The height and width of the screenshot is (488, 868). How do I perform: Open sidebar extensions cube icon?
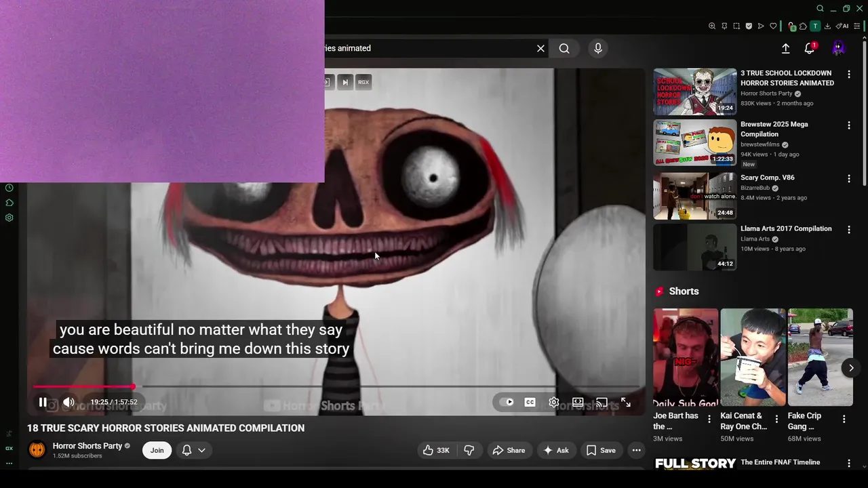tap(9, 203)
